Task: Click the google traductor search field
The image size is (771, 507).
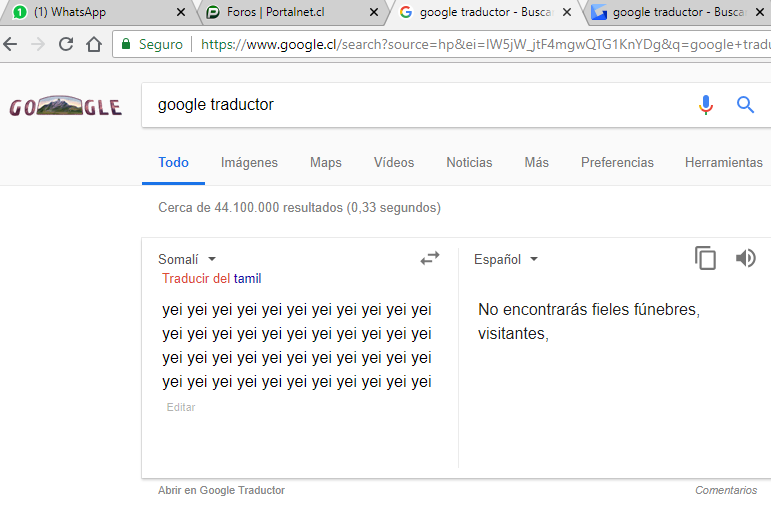Action: click(418, 105)
